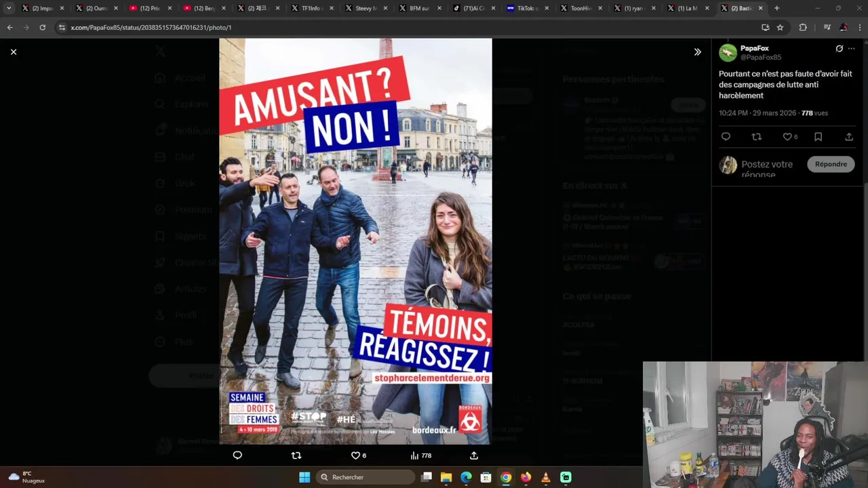Click the Rechercher taskbar search box

point(366,477)
